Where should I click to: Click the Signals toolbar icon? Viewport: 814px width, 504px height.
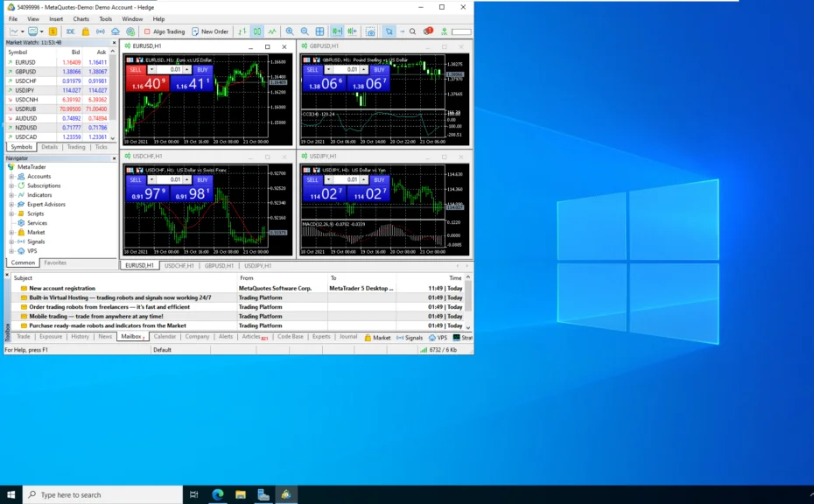tap(100, 31)
